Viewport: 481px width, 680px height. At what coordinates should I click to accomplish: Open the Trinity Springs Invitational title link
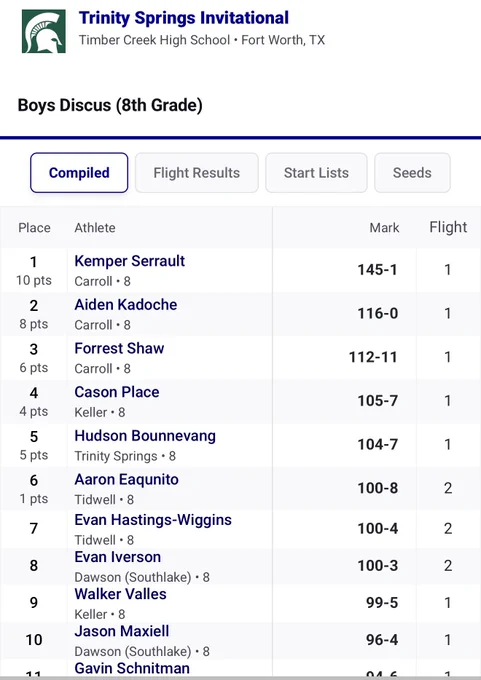click(x=183, y=18)
